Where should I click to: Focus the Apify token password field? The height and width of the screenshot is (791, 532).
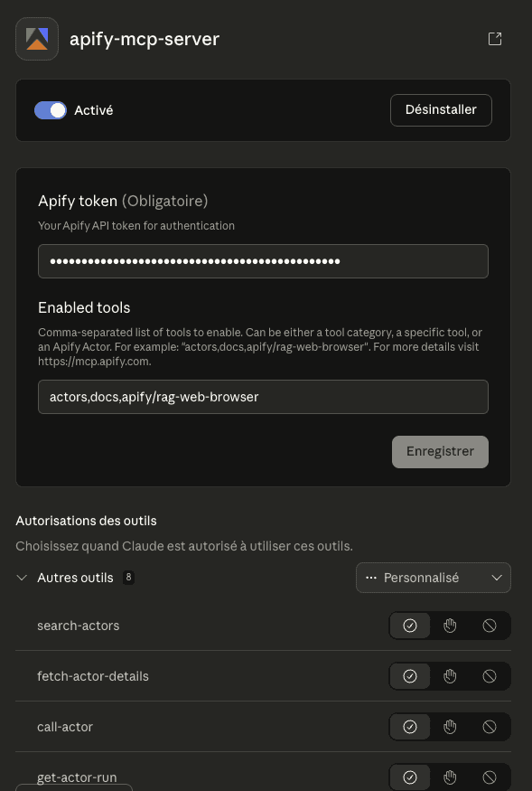(x=263, y=261)
